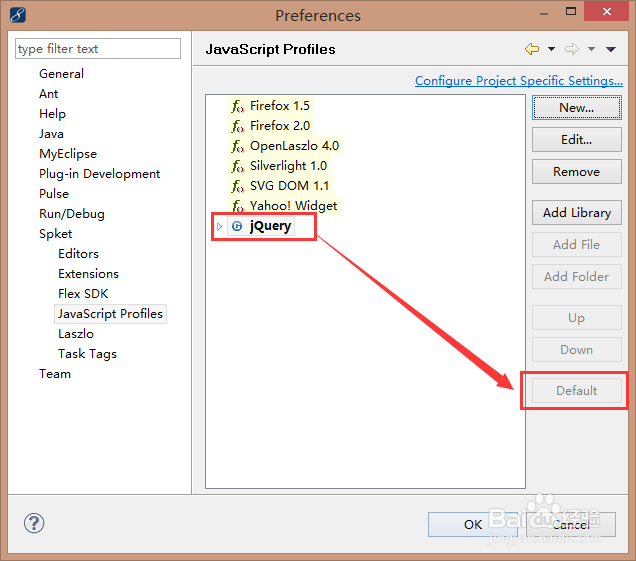Select the Firefox 1.5 profile text
Viewport: 636px width, 561px height.
pyautogui.click(x=280, y=106)
